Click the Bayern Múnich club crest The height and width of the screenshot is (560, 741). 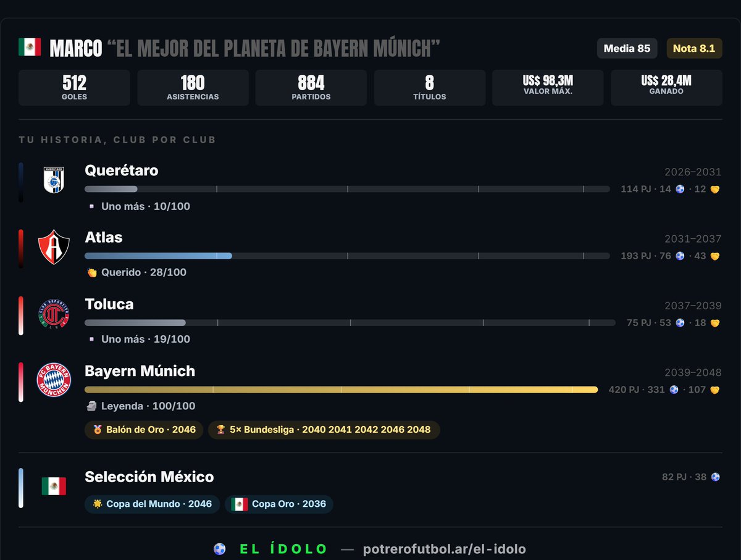(54, 380)
